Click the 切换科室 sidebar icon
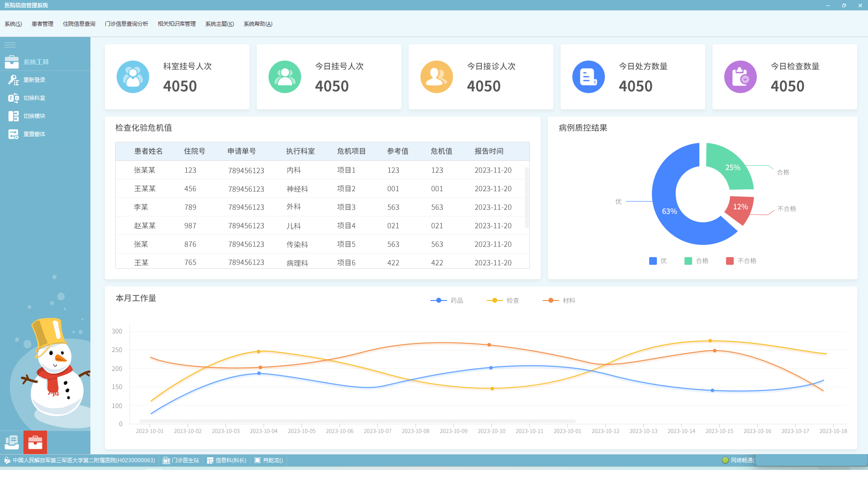The image size is (868, 488). pyautogui.click(x=13, y=98)
